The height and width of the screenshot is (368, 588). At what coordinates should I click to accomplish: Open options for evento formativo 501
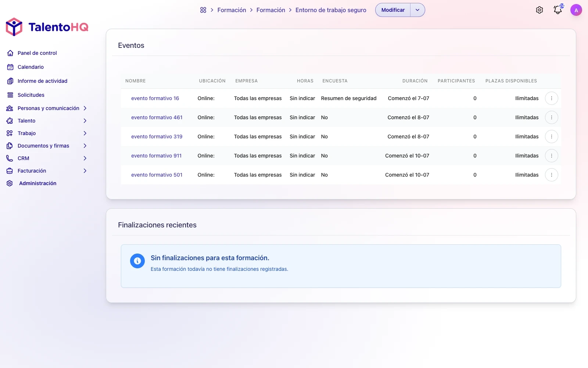point(551,175)
